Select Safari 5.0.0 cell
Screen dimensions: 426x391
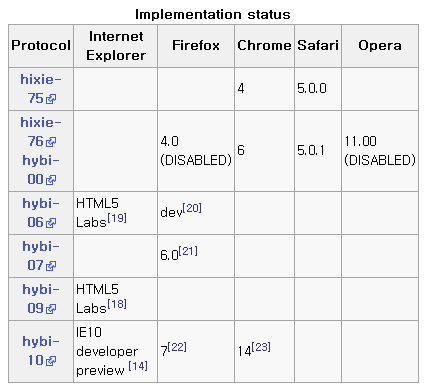(318, 89)
